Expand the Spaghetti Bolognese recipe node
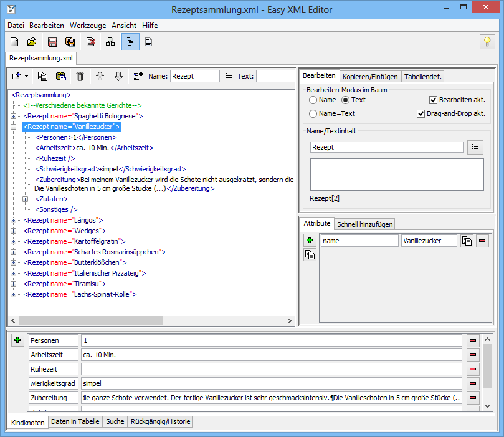 tap(14, 116)
